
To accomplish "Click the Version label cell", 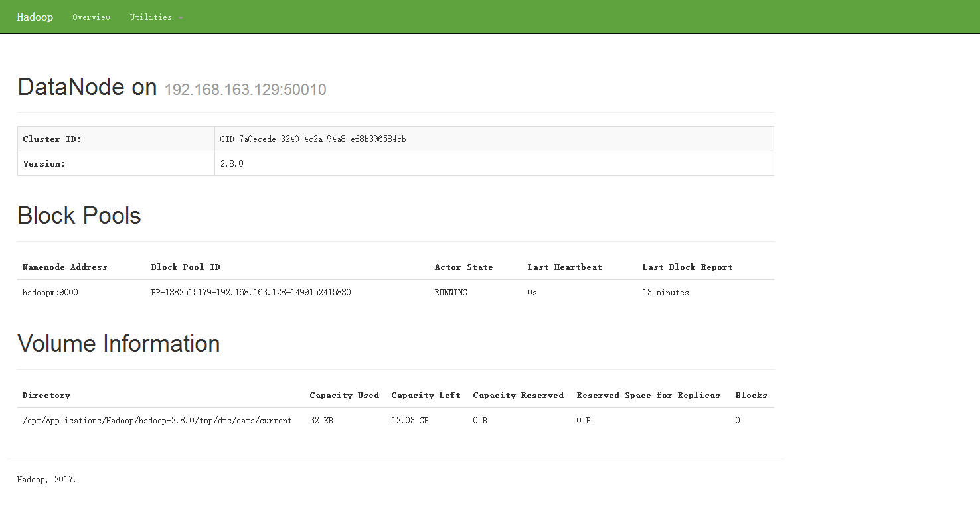I will coord(116,163).
